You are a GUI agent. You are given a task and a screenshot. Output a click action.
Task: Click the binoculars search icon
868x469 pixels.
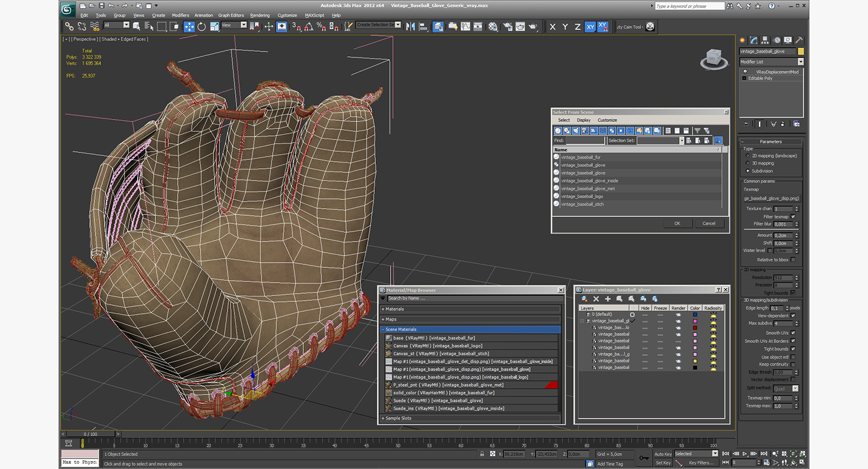pos(731,6)
